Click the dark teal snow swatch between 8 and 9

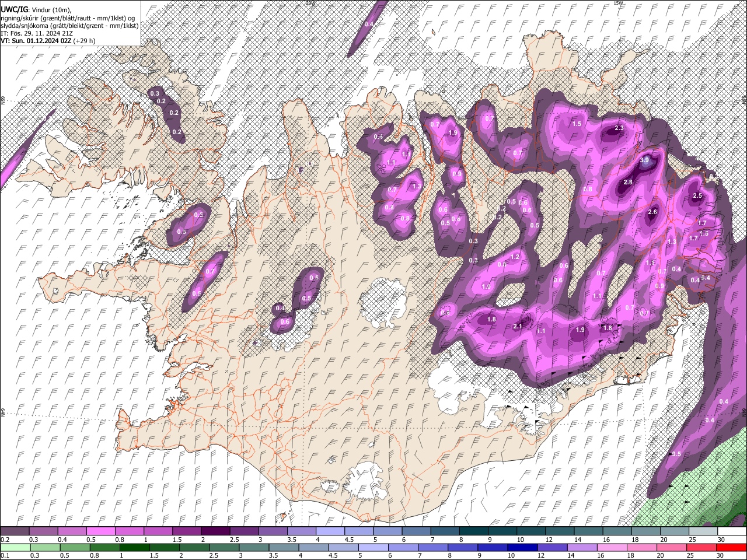point(473,531)
